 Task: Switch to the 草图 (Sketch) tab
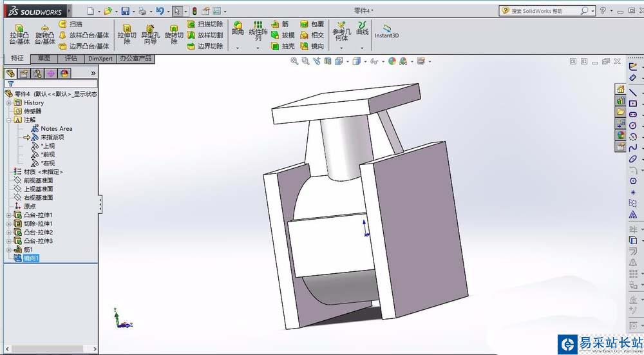(44, 59)
